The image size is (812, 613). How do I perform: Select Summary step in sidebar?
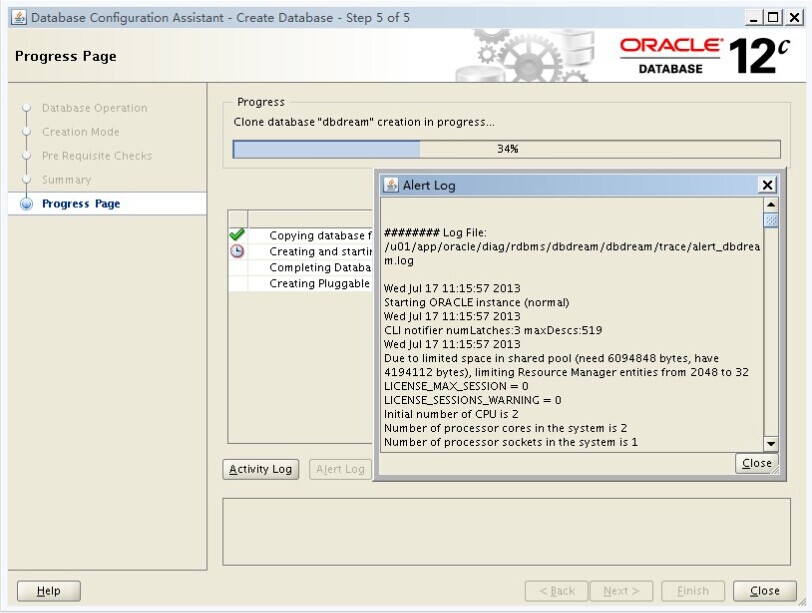66,180
